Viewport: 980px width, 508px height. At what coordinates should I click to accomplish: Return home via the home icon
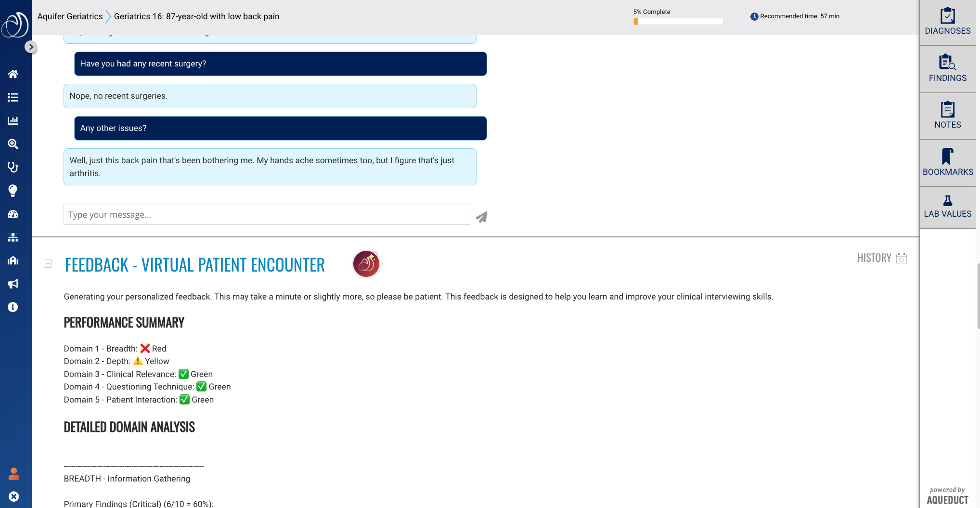[x=13, y=74]
